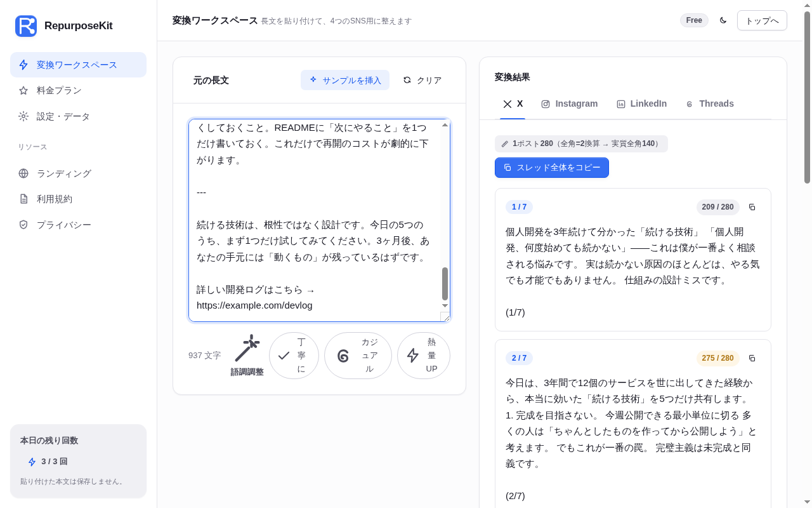Copy post 2/7 with its copy icon

[752, 358]
